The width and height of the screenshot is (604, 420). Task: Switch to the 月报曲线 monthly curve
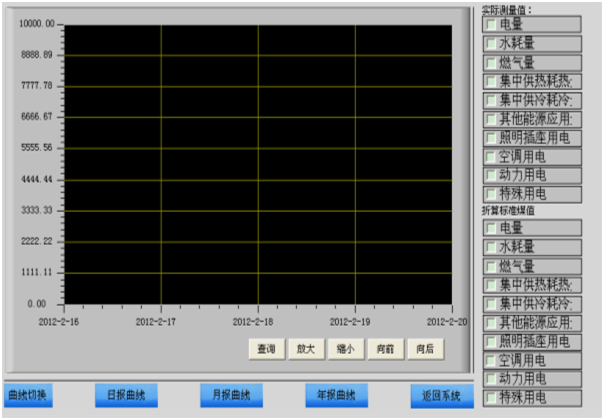coord(231,394)
